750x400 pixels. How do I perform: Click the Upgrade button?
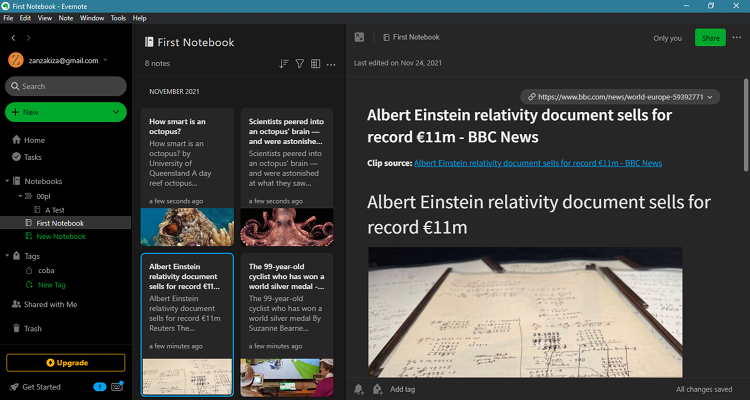point(66,363)
